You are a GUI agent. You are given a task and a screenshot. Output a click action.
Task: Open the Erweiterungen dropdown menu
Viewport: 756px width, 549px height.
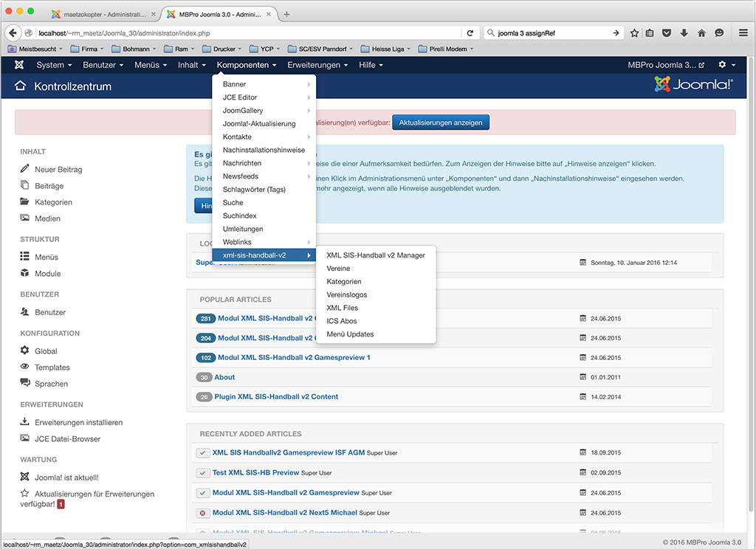point(317,65)
